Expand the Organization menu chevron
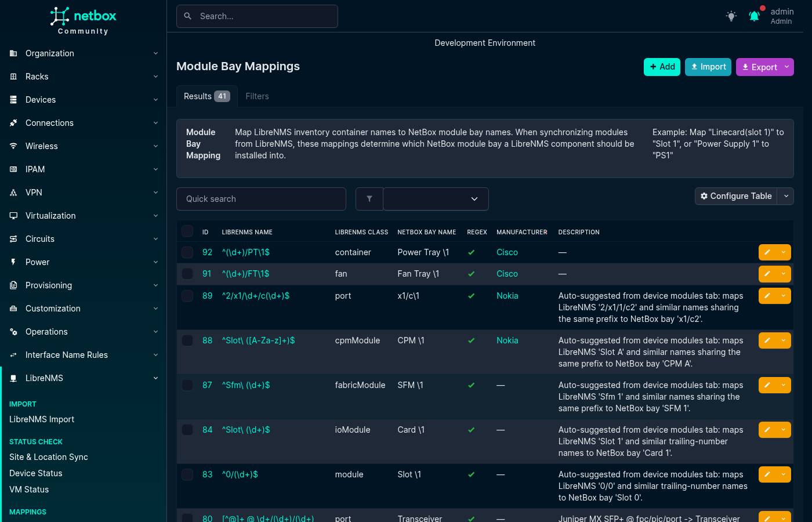The image size is (812, 522). [155, 53]
